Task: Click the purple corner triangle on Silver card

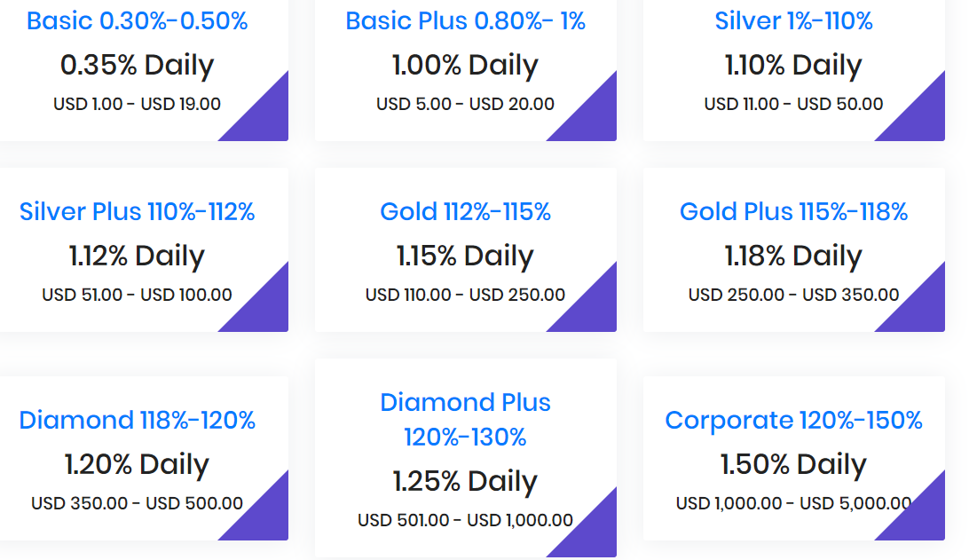Action: pyautogui.click(x=921, y=117)
